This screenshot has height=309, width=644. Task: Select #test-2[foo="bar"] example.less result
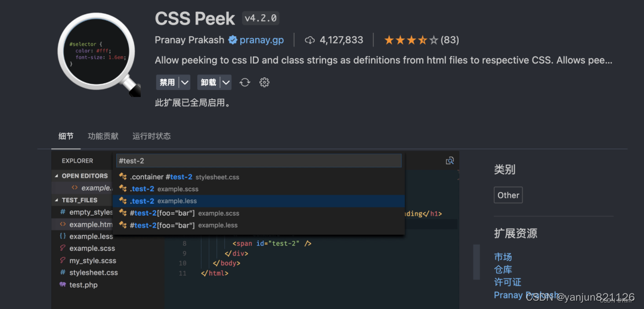point(259,225)
